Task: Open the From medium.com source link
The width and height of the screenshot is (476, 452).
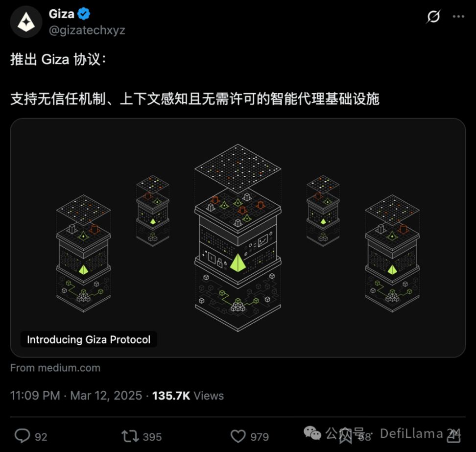Action: tap(55, 368)
